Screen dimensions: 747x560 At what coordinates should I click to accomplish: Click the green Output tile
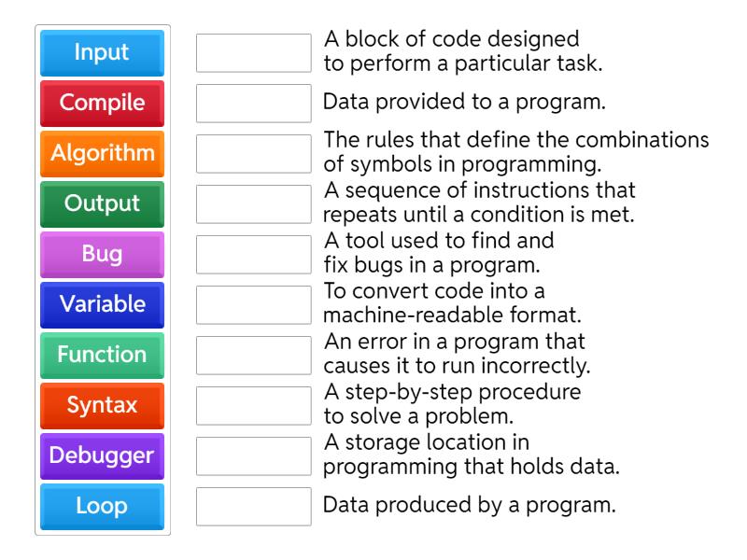[x=102, y=203]
